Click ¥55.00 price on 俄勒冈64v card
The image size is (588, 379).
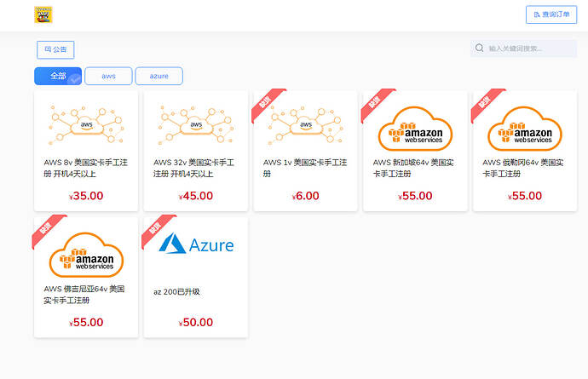tap(525, 196)
